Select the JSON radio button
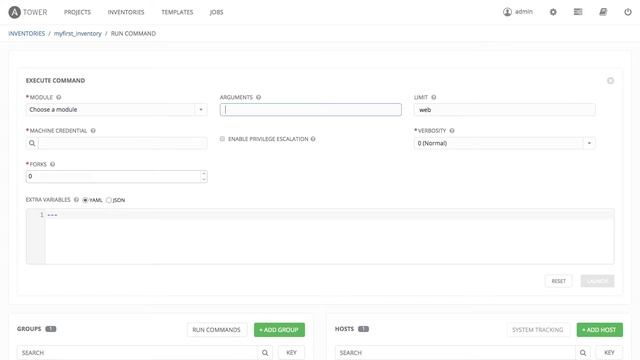The width and height of the screenshot is (640, 360). pos(109,200)
